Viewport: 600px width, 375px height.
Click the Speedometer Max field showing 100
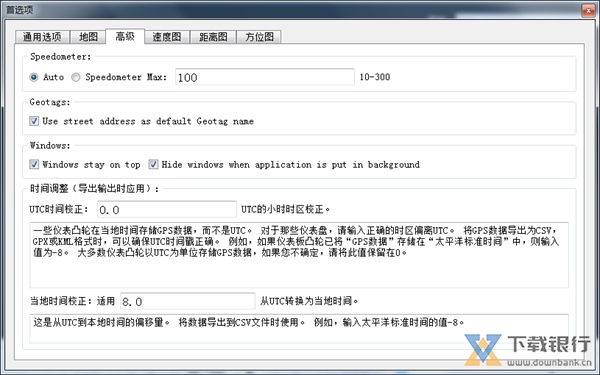pos(265,77)
